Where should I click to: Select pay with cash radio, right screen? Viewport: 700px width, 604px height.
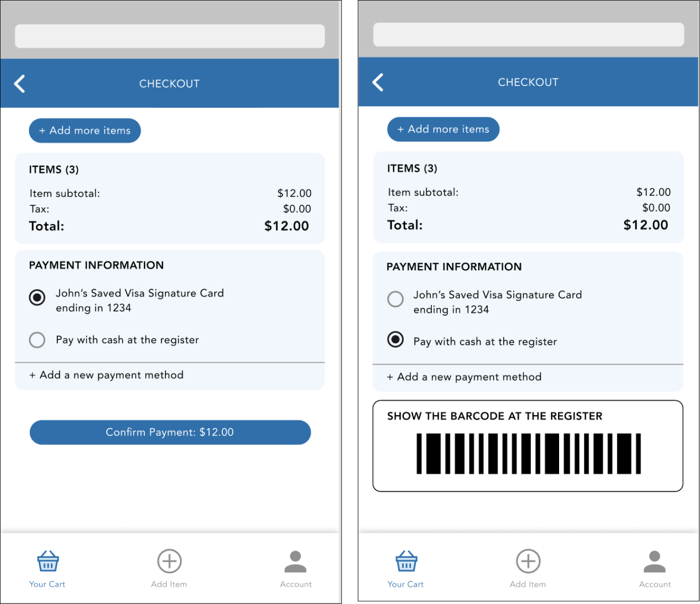coord(396,340)
